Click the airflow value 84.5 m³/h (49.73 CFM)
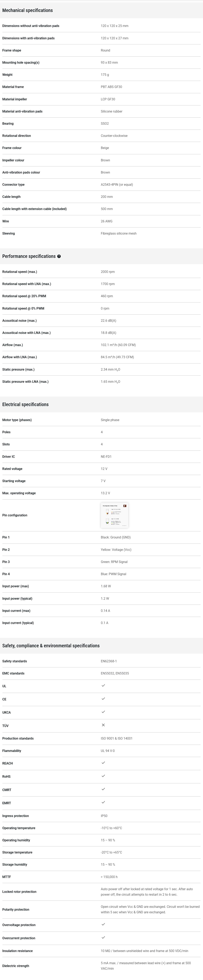 click(117, 357)
